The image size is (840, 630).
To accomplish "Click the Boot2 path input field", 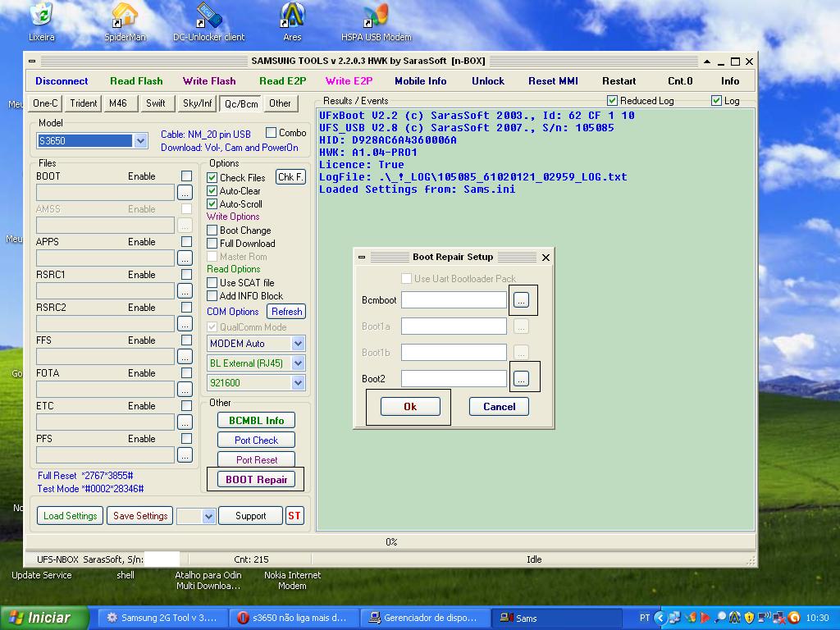I will tap(454, 378).
